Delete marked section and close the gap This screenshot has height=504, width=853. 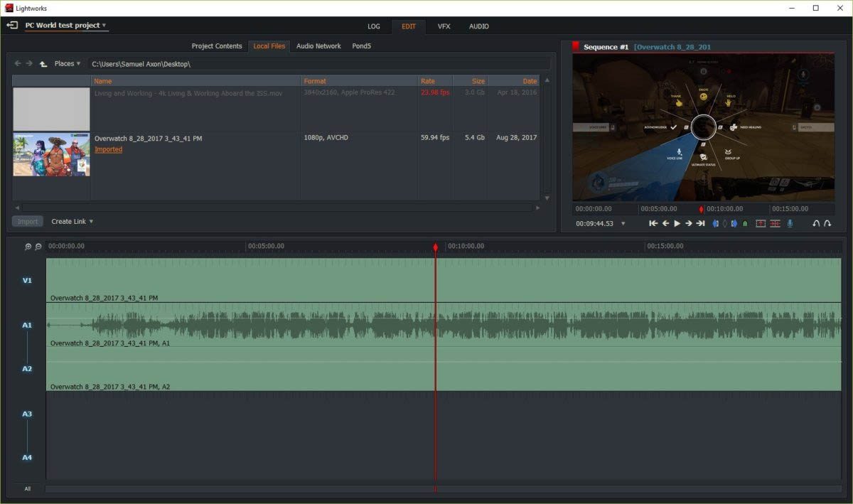tap(775, 223)
